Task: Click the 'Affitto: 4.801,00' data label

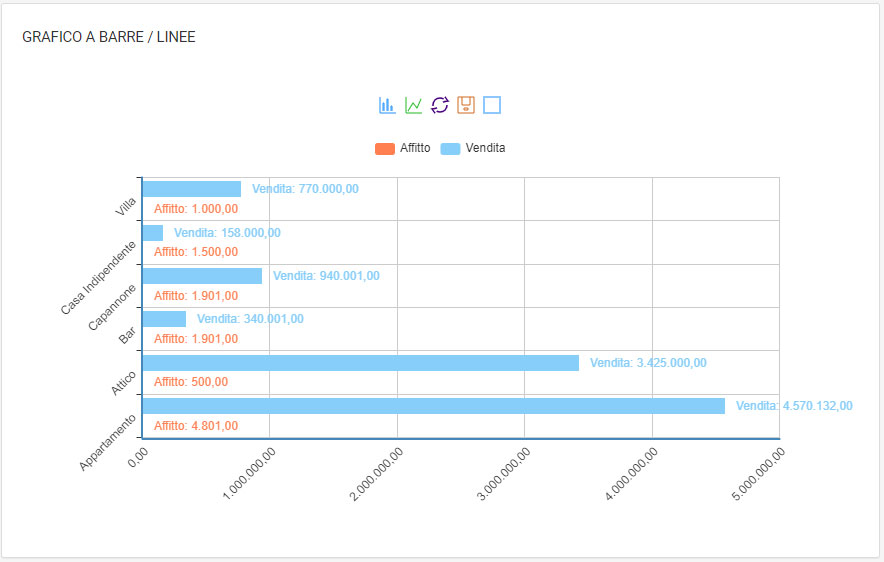Action: pos(196,426)
